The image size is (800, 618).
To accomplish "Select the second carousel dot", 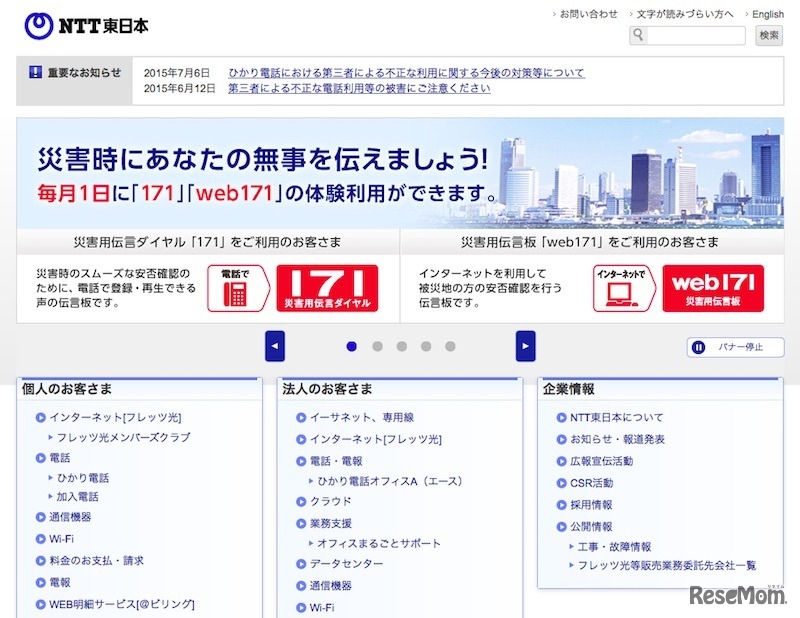I will point(377,347).
